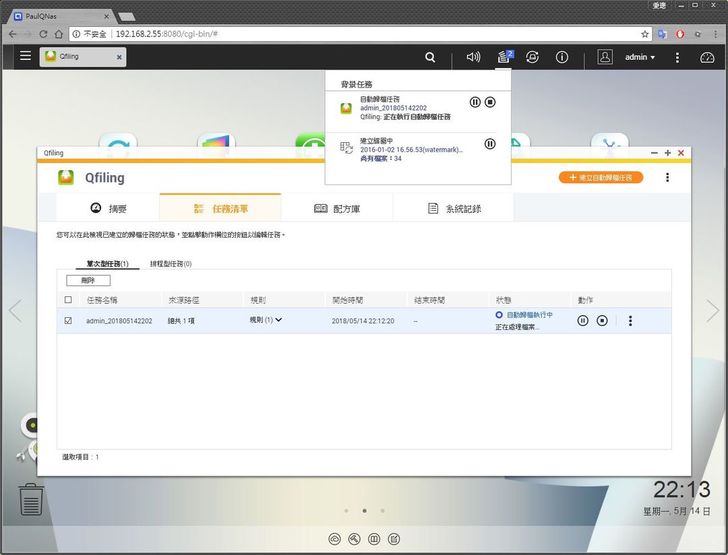This screenshot has width=728, height=555.
Task: Toggle the select-all checkbox in table header
Action: [x=68, y=299]
